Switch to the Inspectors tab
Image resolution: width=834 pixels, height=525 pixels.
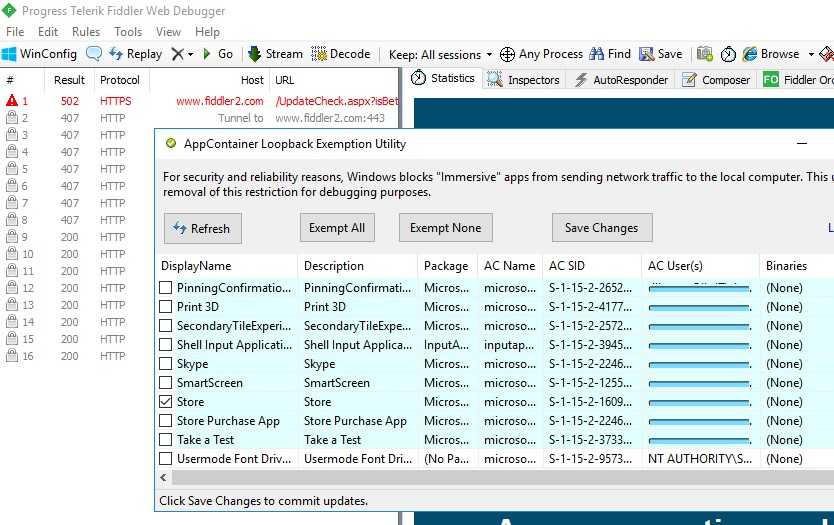(x=525, y=80)
